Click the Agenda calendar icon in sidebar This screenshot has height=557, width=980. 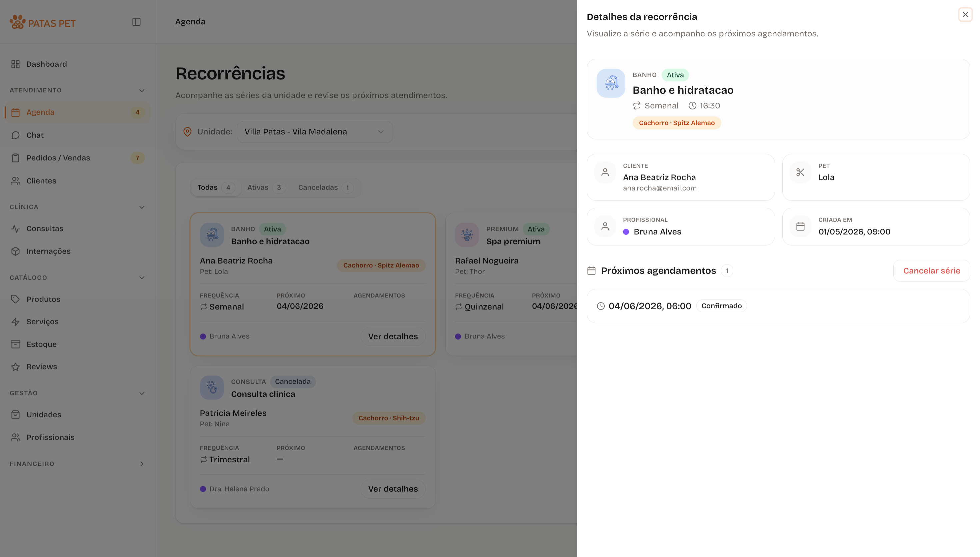[15, 112]
